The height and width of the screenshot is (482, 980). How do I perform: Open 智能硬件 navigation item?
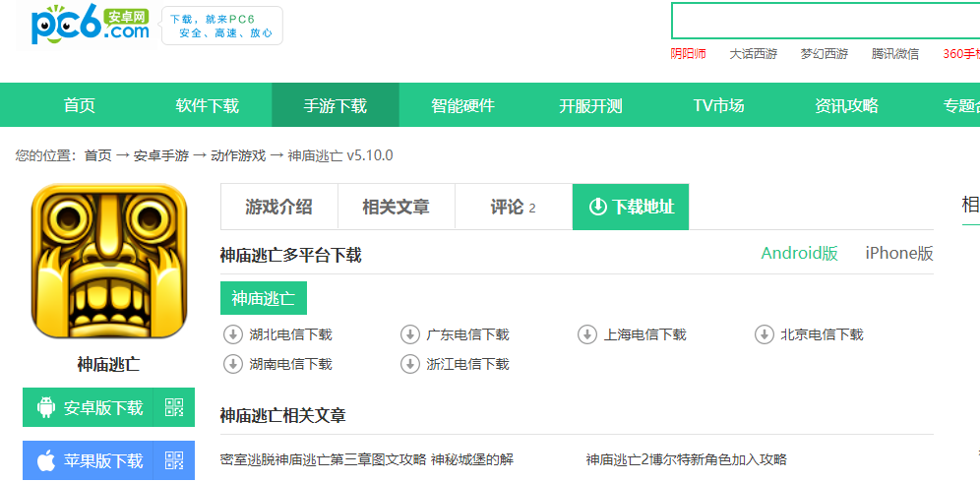pyautogui.click(x=463, y=105)
